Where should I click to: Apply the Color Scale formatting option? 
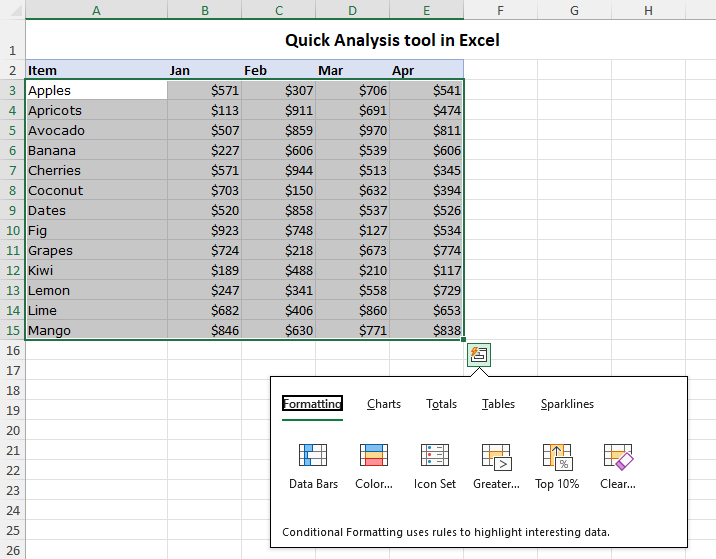373,457
